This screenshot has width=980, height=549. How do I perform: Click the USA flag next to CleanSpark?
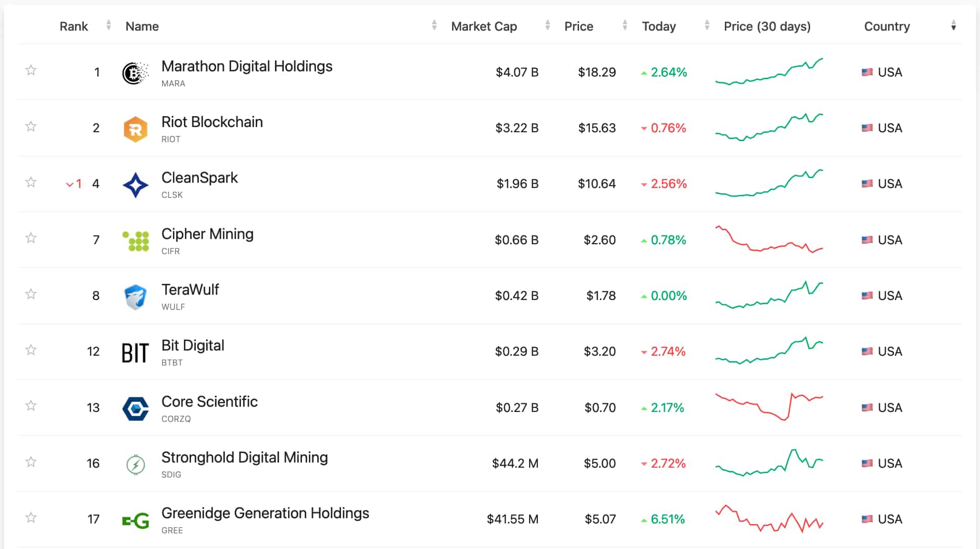pos(866,183)
